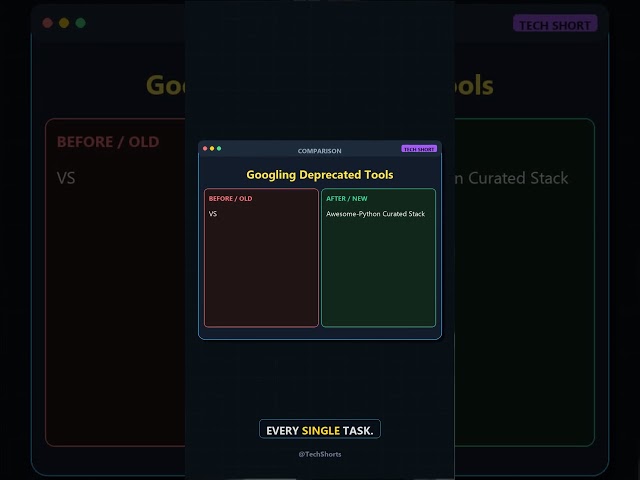This screenshot has width=640, height=480.
Task: Click the large TECH SHORT badge in the background window
Action: [x=555, y=24]
